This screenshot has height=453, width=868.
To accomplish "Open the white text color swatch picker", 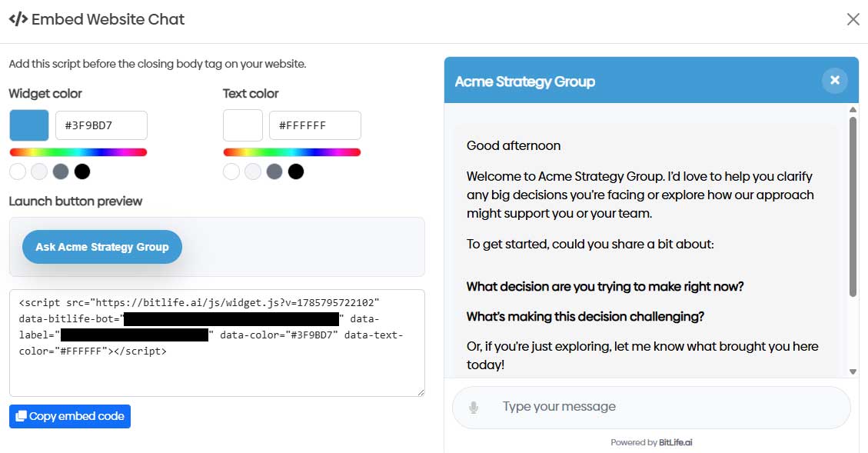I will [x=242, y=125].
